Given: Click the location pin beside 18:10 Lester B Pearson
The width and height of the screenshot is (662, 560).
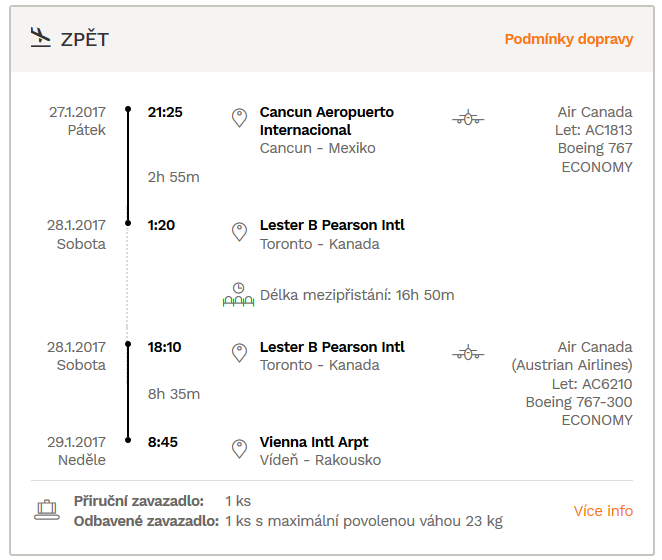Looking at the screenshot, I should tap(239, 353).
